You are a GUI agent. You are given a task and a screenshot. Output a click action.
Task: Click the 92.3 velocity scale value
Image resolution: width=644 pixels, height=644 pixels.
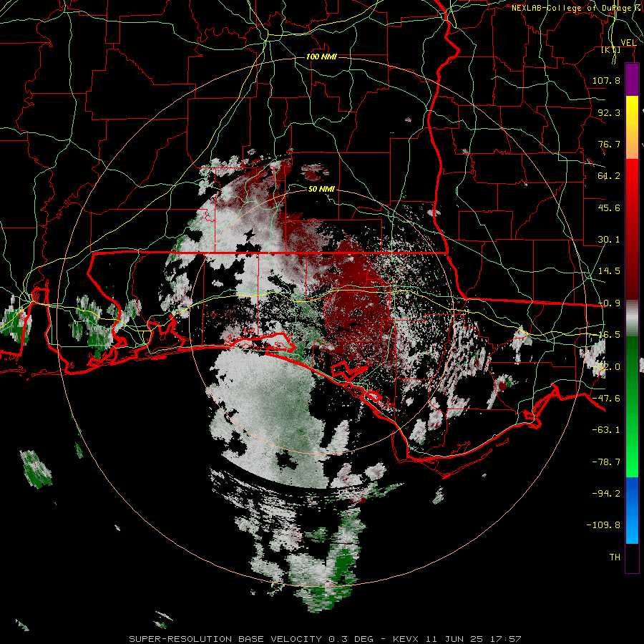point(609,112)
